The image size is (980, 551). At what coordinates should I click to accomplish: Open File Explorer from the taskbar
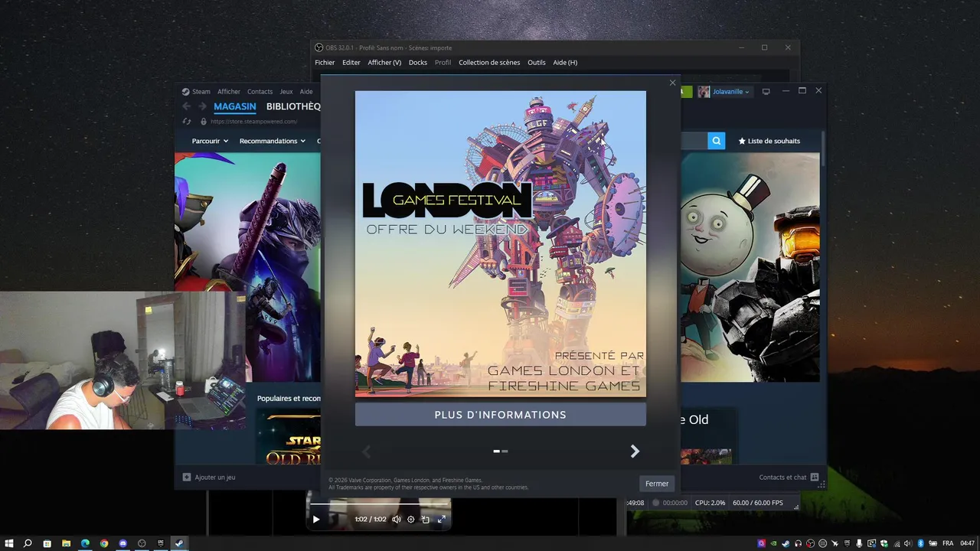66,543
